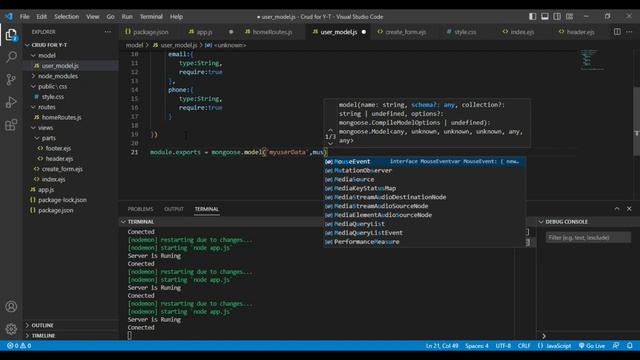Click the Explorer more actions ellipsis

click(108, 31)
